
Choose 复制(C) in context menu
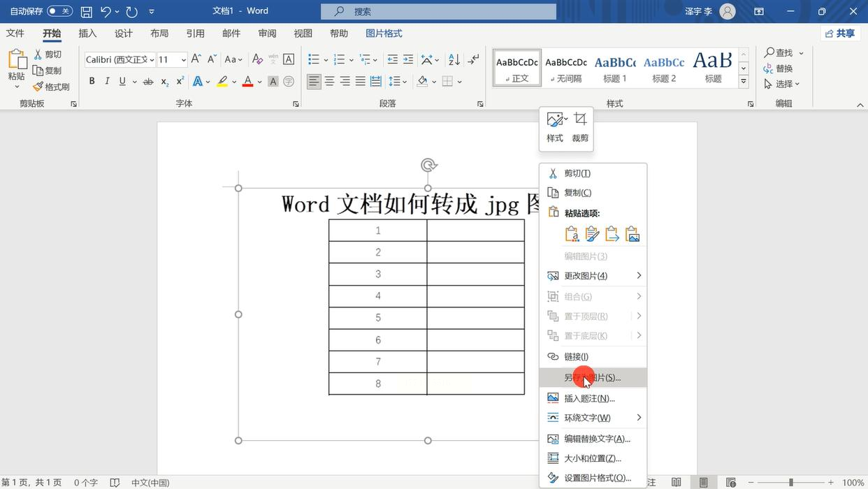click(593, 193)
